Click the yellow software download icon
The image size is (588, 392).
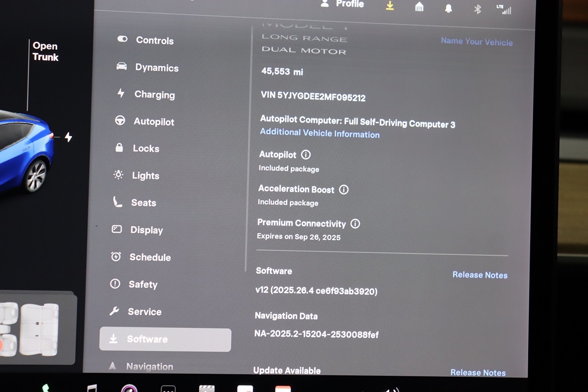[390, 5]
